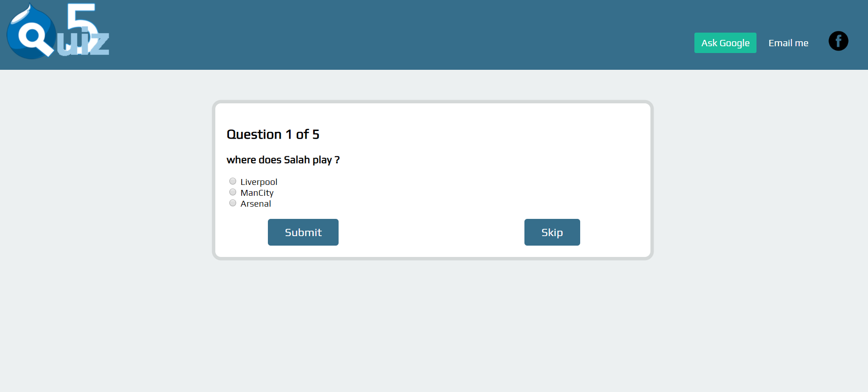Click the number 5 in the Quiz logo

pyautogui.click(x=82, y=18)
